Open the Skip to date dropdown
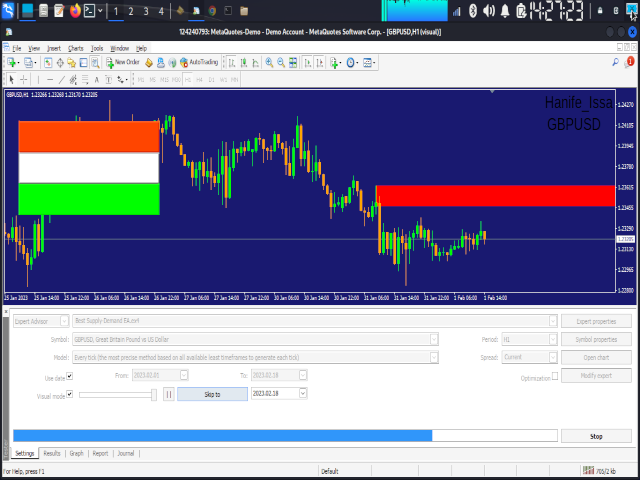Screen dimensions: 640x480 pos(302,393)
